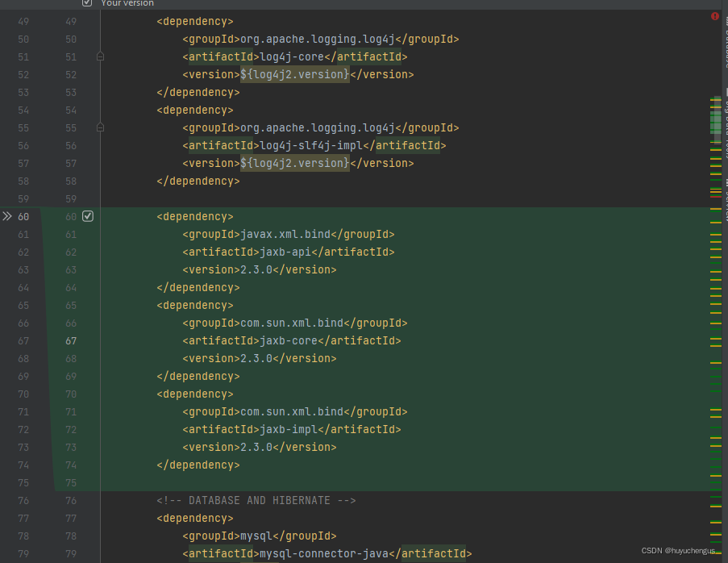Click the DATABASE AND HIBERNATE comment

point(256,500)
